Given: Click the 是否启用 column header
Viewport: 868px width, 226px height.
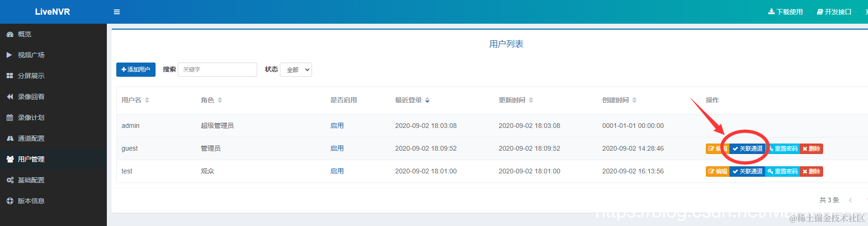Looking at the screenshot, I should 344,100.
